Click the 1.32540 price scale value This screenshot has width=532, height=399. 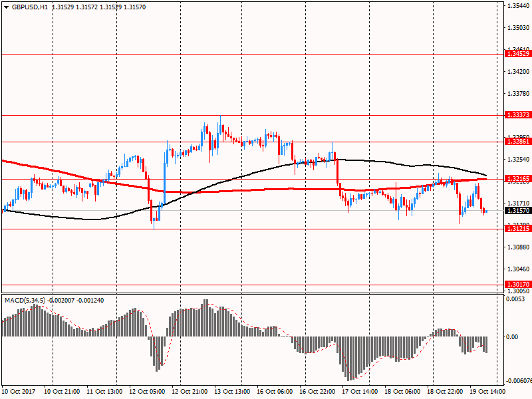click(518, 159)
